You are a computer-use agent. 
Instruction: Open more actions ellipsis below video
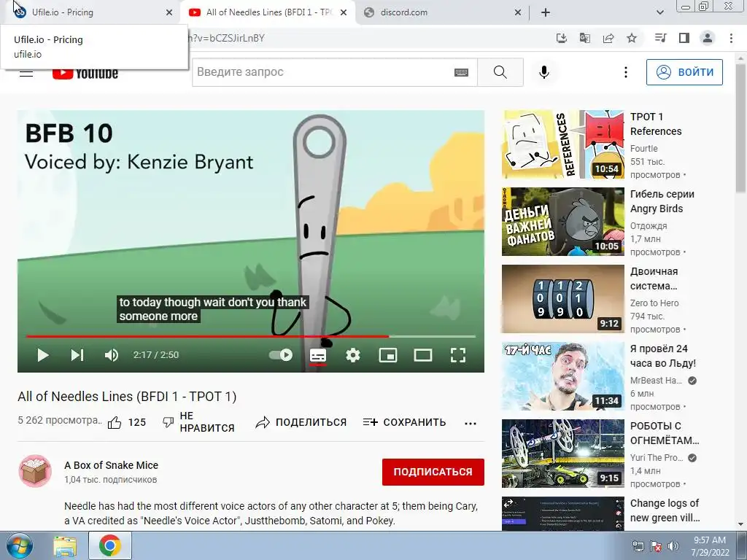click(471, 423)
